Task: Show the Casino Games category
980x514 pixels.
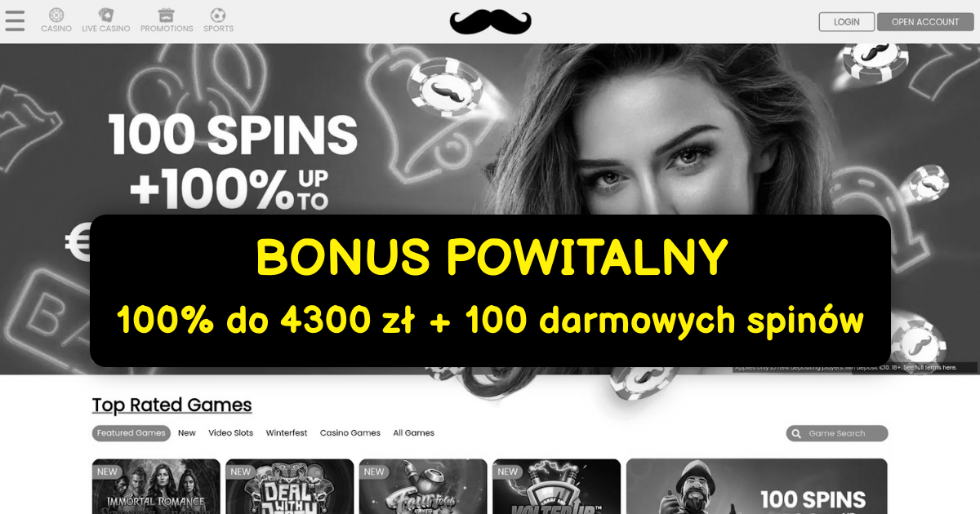Action: click(350, 433)
